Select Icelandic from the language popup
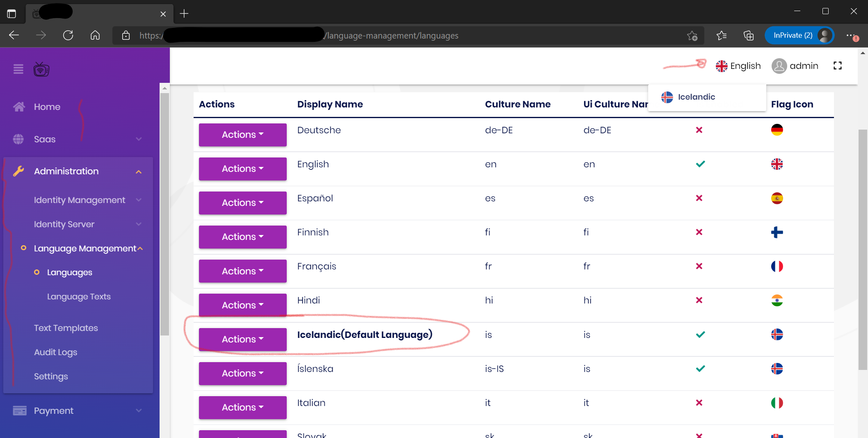Image resolution: width=868 pixels, height=438 pixels. point(696,97)
